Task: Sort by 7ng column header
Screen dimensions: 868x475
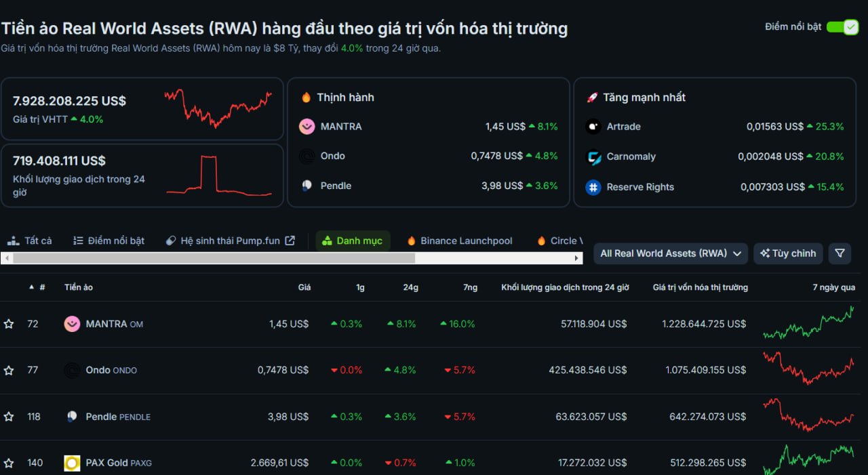Action: [471, 287]
